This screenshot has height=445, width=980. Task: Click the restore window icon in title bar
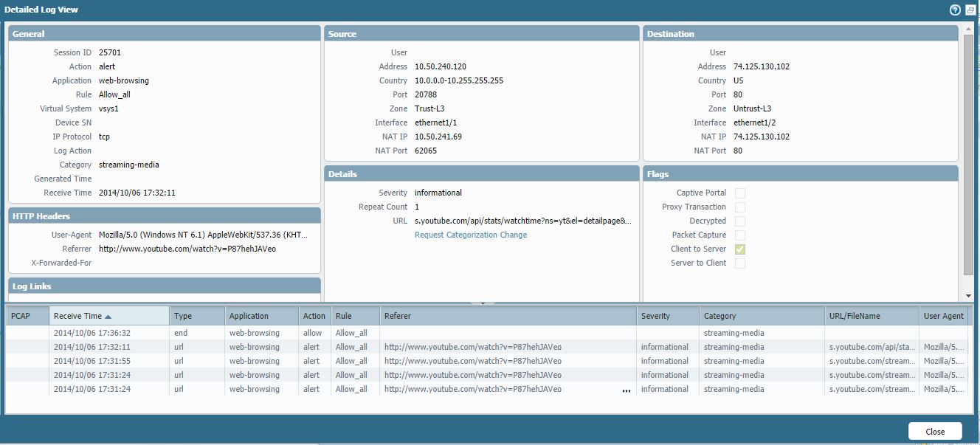(x=970, y=10)
